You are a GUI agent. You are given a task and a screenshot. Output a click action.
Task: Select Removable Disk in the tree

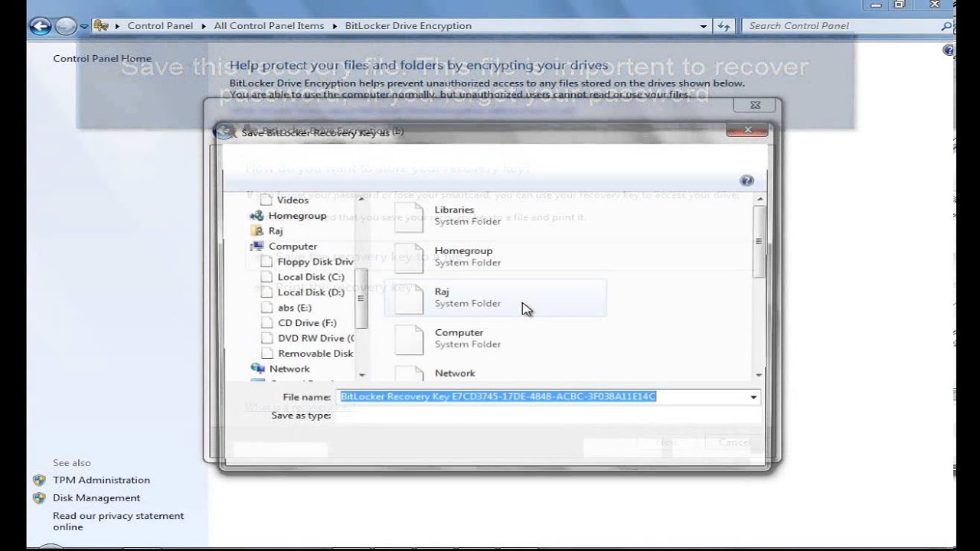pyautogui.click(x=315, y=354)
